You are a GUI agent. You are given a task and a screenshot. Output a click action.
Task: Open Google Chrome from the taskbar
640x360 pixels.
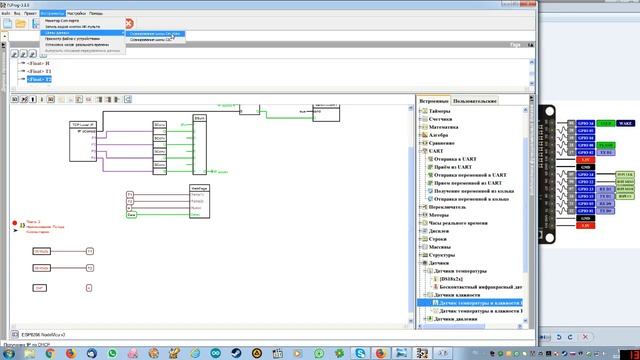pos(50,353)
